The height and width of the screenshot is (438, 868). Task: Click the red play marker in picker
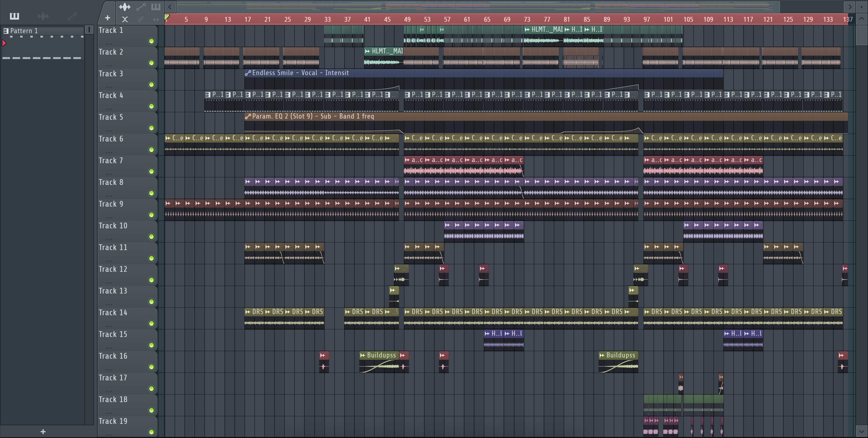[x=4, y=43]
